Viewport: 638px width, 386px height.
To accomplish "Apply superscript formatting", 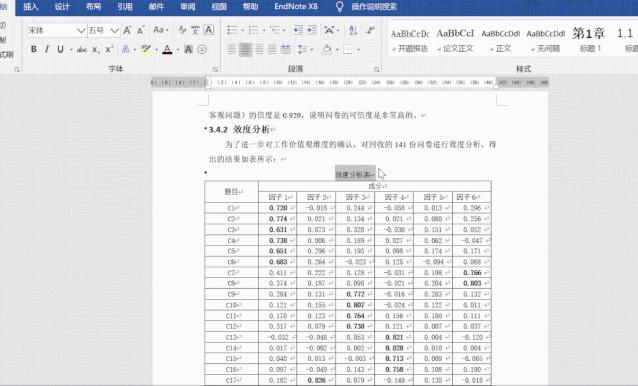I will point(109,50).
